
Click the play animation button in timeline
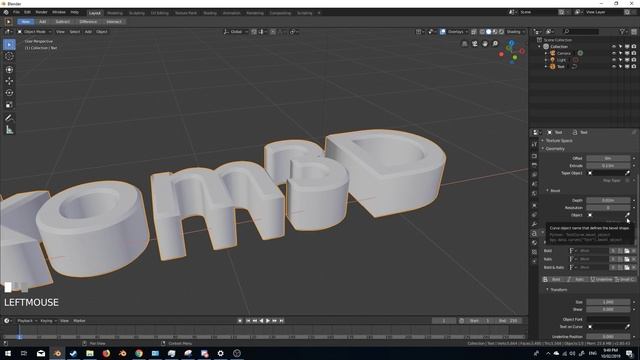pos(268,321)
